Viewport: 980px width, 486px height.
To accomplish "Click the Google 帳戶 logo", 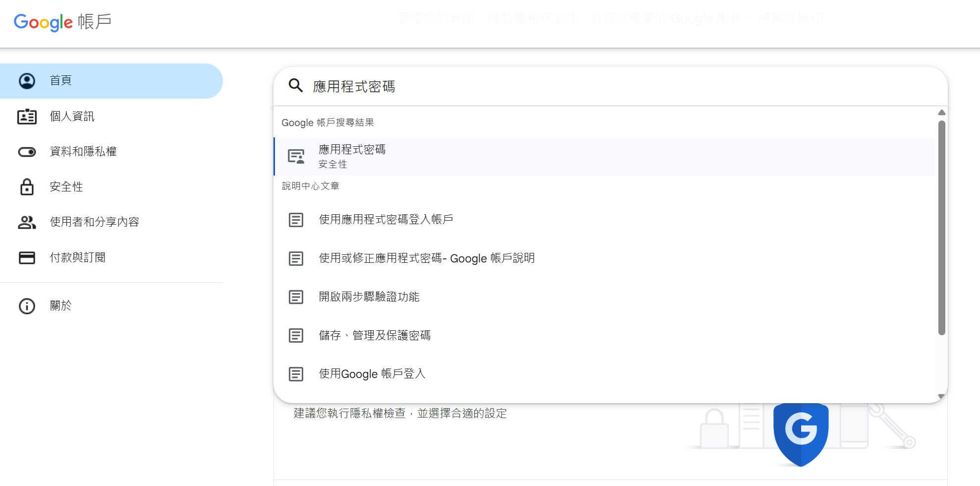I will click(x=62, y=22).
